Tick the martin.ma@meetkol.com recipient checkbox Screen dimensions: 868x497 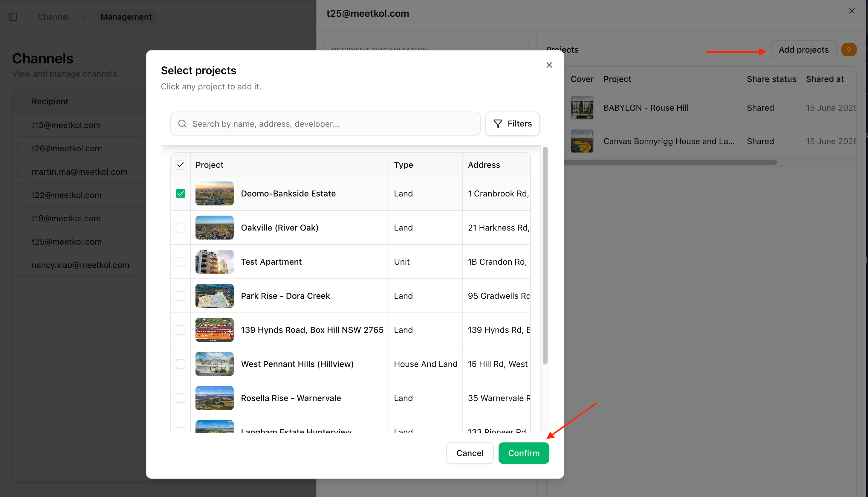click(22, 172)
